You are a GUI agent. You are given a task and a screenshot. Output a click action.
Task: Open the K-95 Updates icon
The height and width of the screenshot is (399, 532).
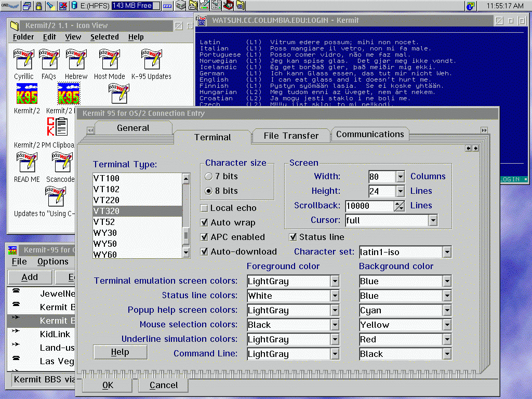pyautogui.click(x=151, y=60)
